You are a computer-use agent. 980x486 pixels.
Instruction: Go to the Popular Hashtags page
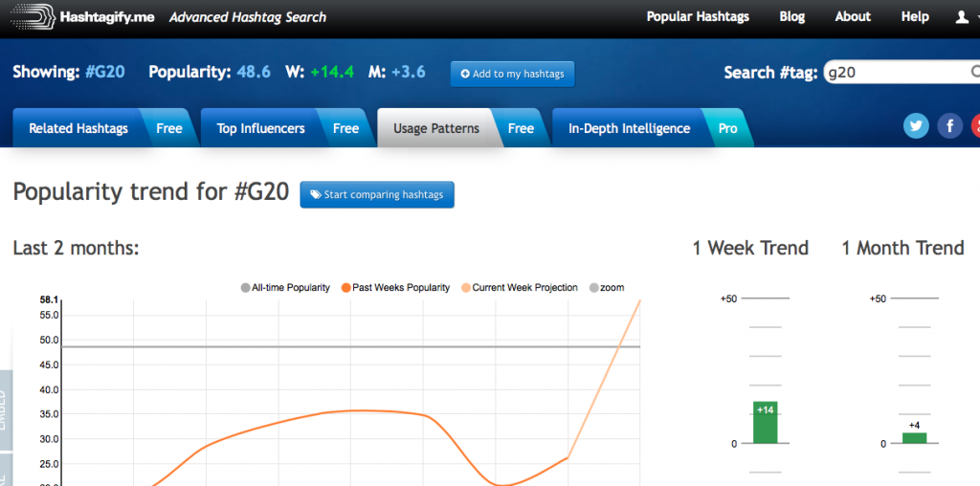698,17
